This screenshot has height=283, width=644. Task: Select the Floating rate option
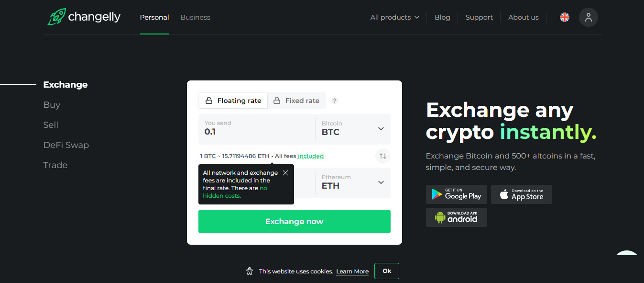233,101
